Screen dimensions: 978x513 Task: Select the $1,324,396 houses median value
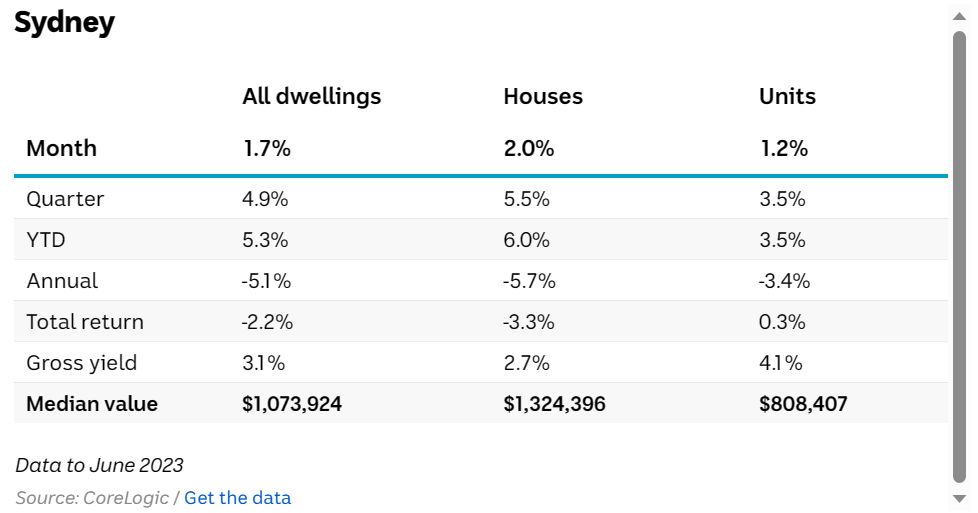(x=554, y=404)
